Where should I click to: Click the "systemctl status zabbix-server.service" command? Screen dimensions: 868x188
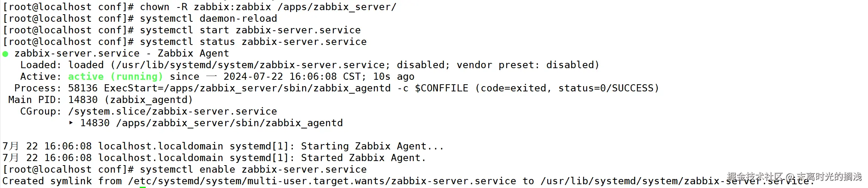pyautogui.click(x=253, y=42)
